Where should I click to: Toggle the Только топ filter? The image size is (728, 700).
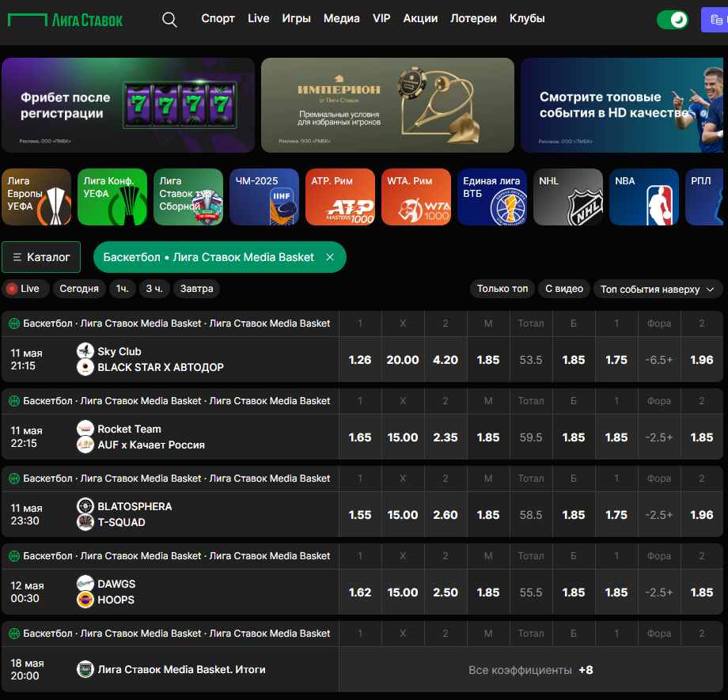502,289
